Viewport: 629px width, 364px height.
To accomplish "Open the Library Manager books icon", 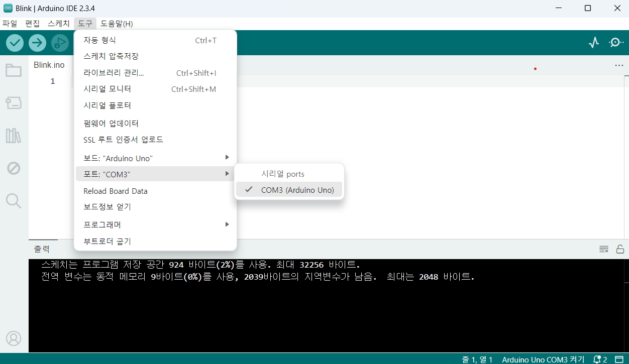I will pos(14,136).
